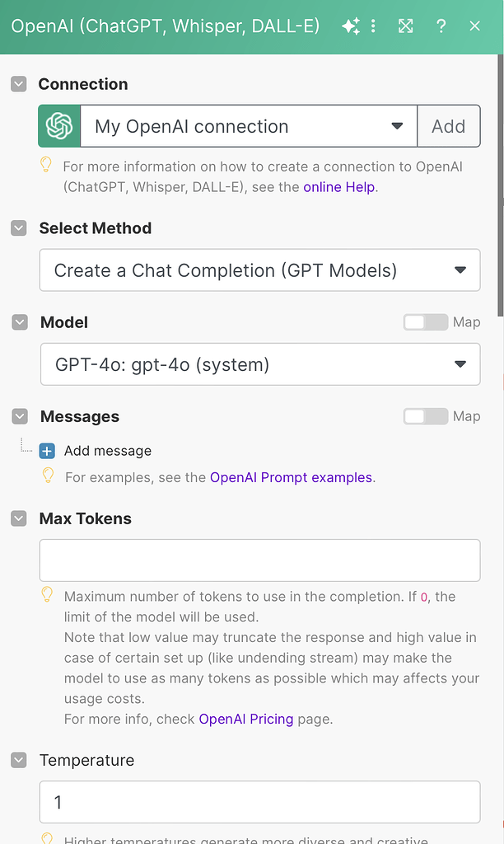Collapse the Connection section
Image resolution: width=504 pixels, height=844 pixels.
tap(18, 83)
